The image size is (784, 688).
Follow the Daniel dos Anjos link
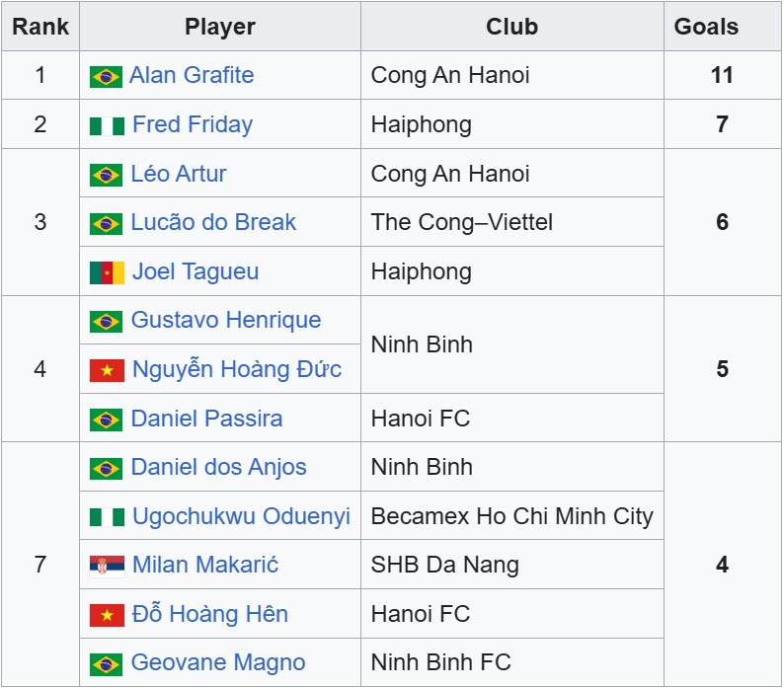coord(218,467)
